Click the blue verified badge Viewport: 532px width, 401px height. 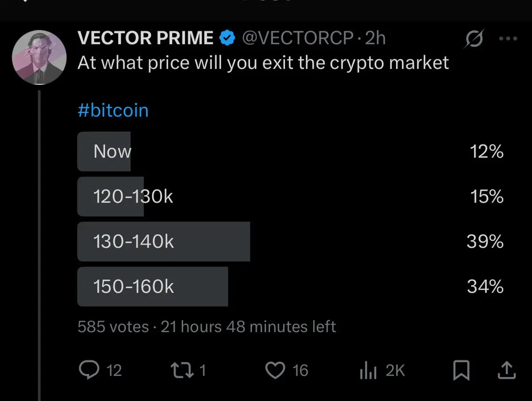point(227,38)
